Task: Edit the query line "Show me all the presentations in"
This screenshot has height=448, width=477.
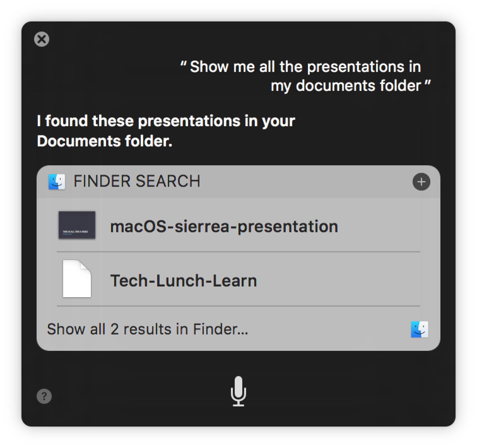Action: (305, 67)
